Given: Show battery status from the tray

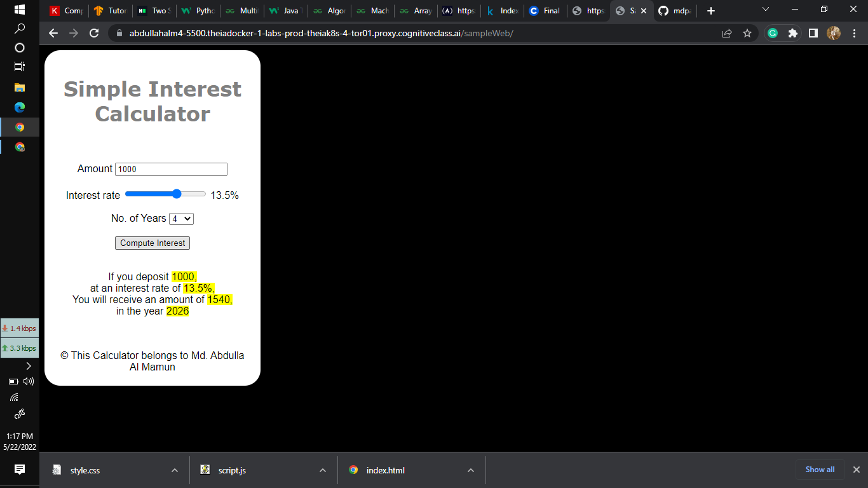Looking at the screenshot, I should [x=13, y=381].
